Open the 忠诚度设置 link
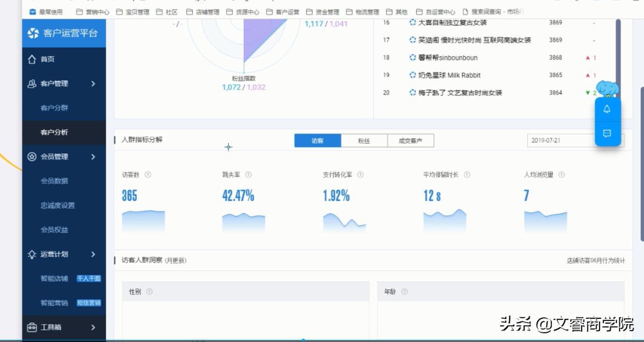The height and width of the screenshot is (342, 644). click(57, 205)
